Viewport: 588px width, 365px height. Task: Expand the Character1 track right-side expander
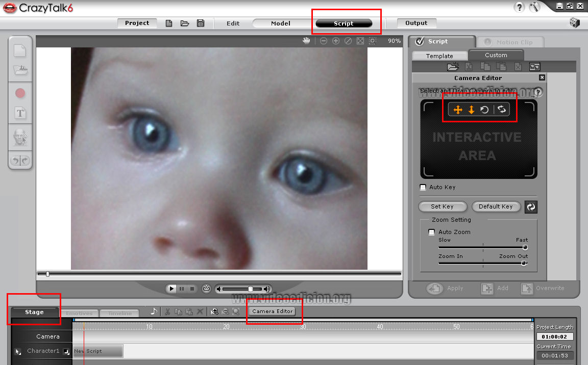(x=66, y=351)
